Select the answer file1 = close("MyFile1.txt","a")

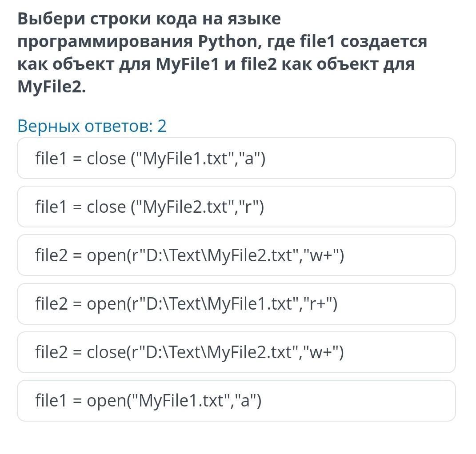pos(236,158)
